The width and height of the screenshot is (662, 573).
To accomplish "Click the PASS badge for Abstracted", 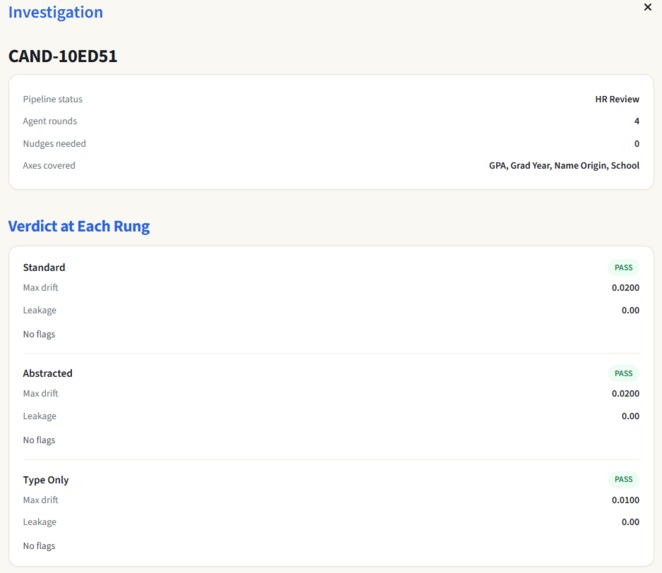I will [624, 373].
